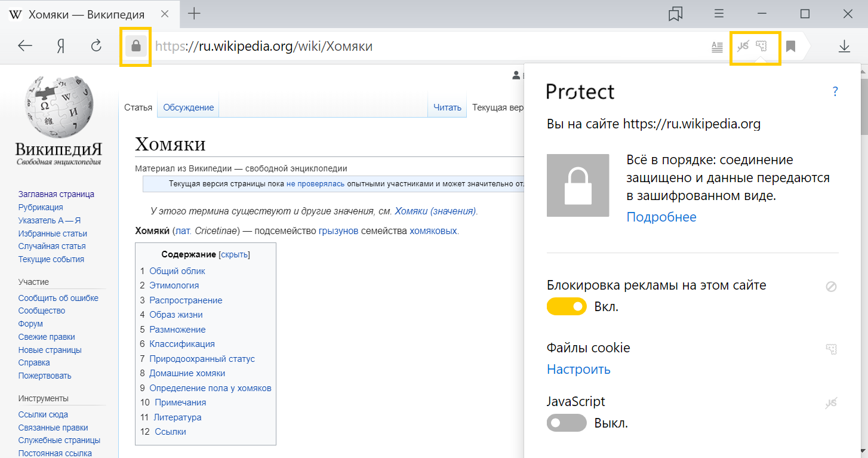Click the Protect help question mark

pos(835,91)
